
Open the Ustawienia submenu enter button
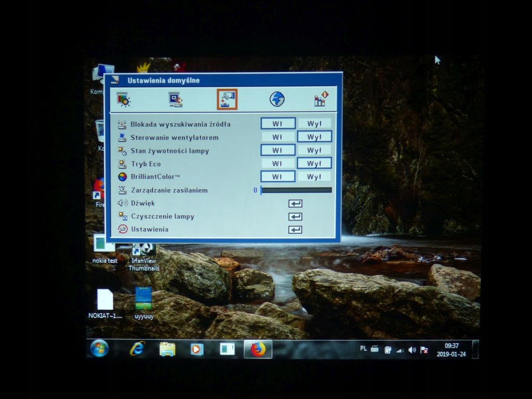pos(295,229)
